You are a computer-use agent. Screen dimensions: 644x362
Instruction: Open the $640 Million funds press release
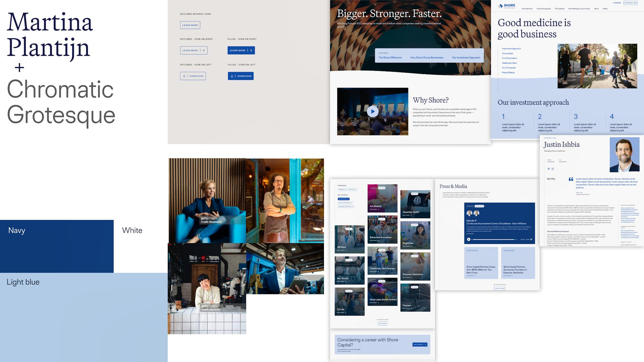pyautogui.click(x=481, y=263)
